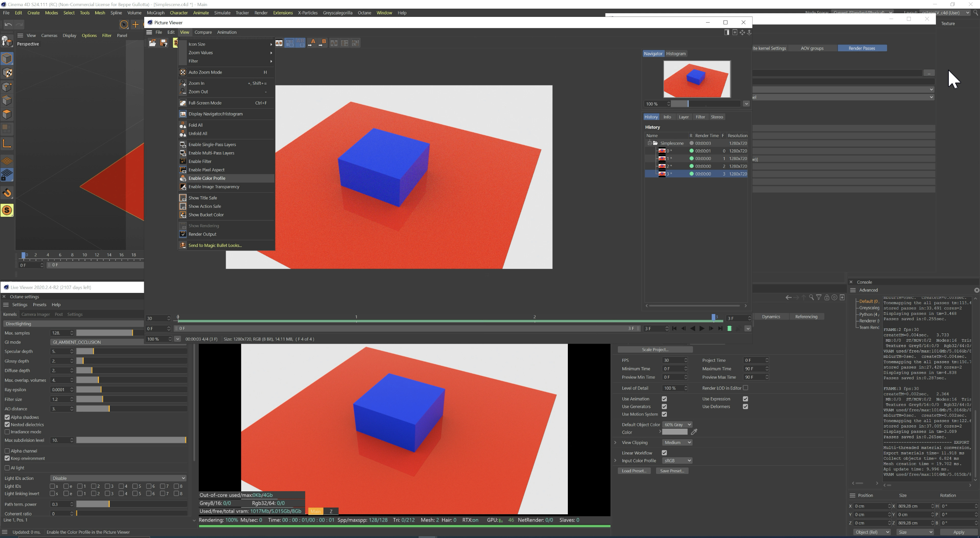Click the Default Object Color swatch
The image size is (980, 538).
coord(675,432)
